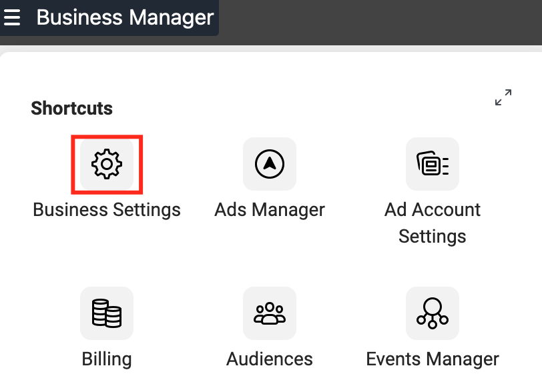Click the Events Manager text label
This screenshot has height=392, width=542.
pos(433,359)
